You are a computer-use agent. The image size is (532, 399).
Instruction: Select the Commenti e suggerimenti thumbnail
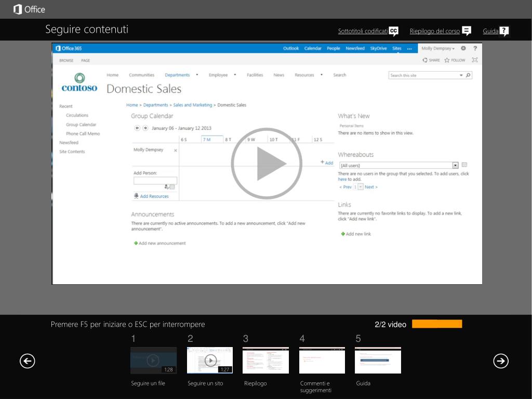tap(322, 361)
